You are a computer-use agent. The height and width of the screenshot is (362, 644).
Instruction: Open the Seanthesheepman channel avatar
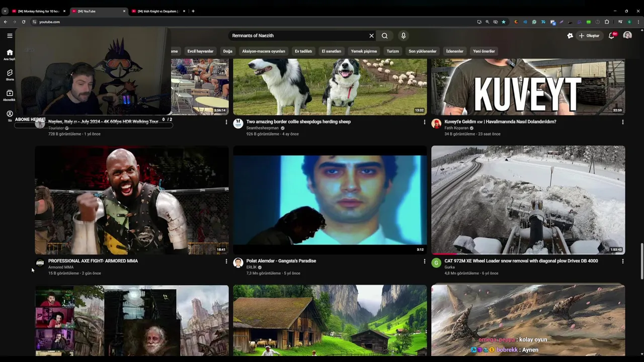pyautogui.click(x=238, y=124)
